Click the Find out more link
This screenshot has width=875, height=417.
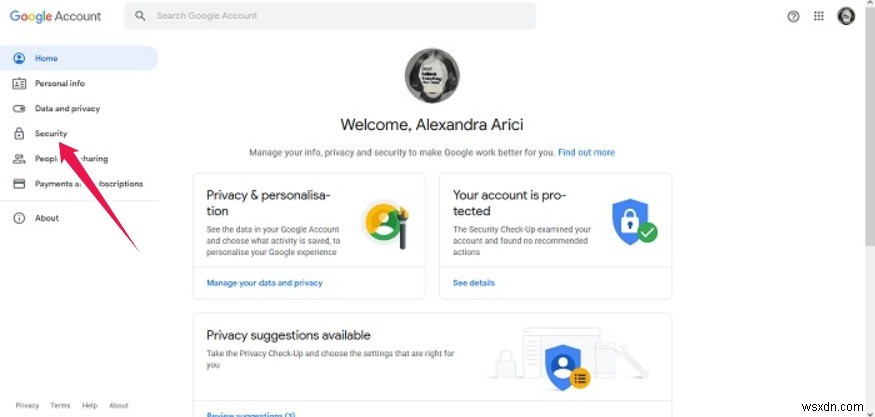pyautogui.click(x=586, y=152)
